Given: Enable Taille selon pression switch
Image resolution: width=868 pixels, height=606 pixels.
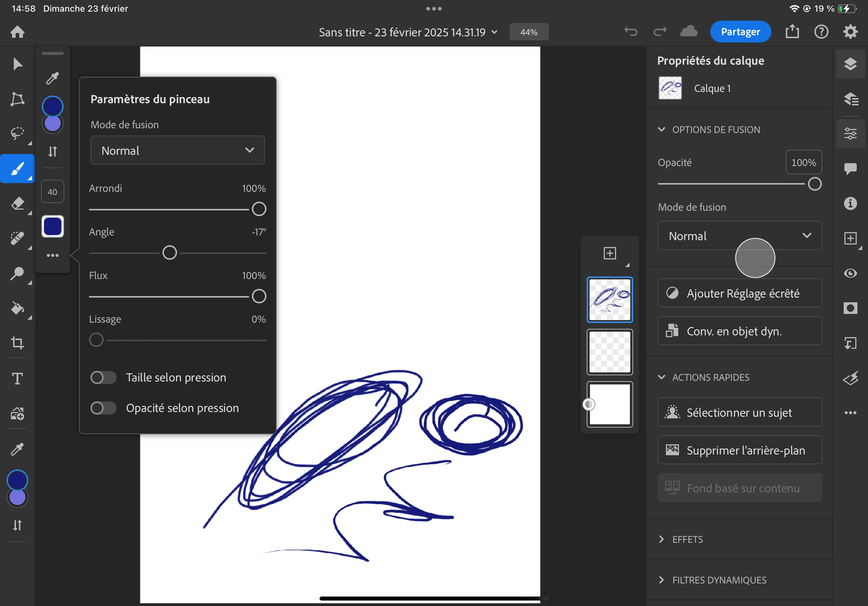Looking at the screenshot, I should [x=103, y=377].
